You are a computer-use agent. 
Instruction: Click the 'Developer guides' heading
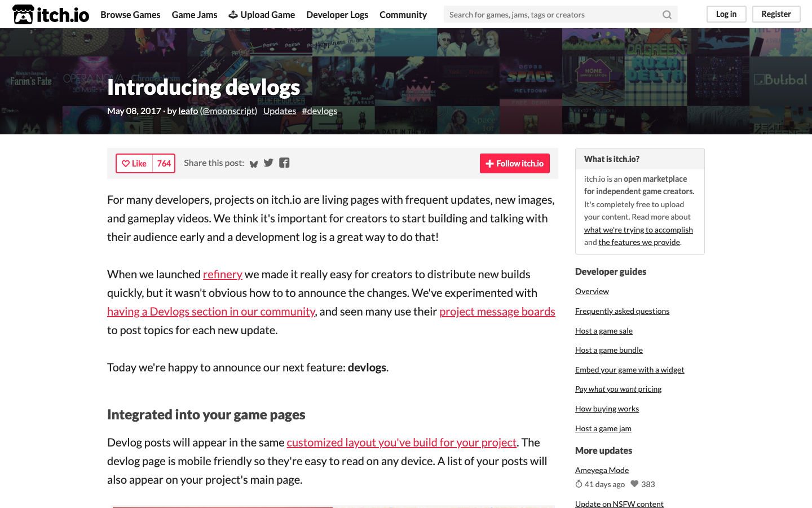click(611, 271)
